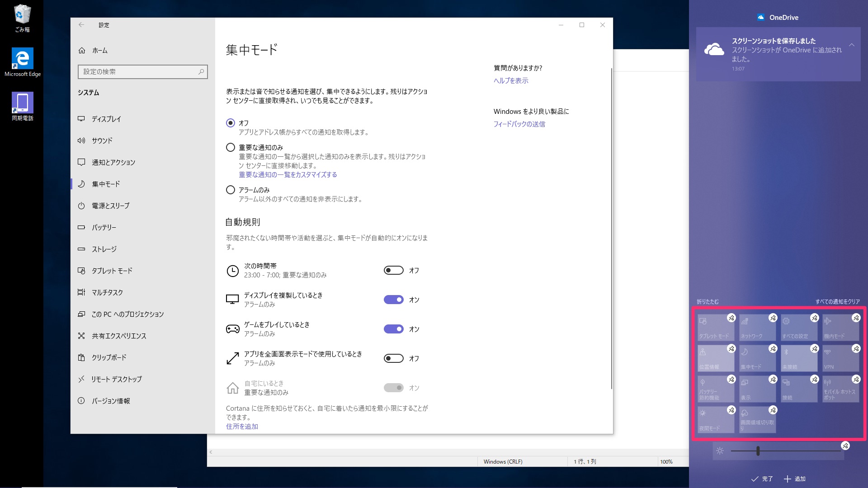Click the 次の時間帯 rule clock icon
Screen dimensions: 868x488
pyautogui.click(x=232, y=271)
